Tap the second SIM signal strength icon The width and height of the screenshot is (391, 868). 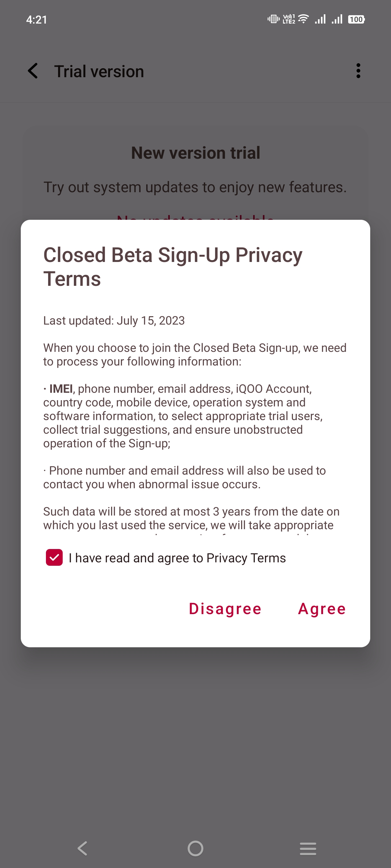click(x=337, y=19)
